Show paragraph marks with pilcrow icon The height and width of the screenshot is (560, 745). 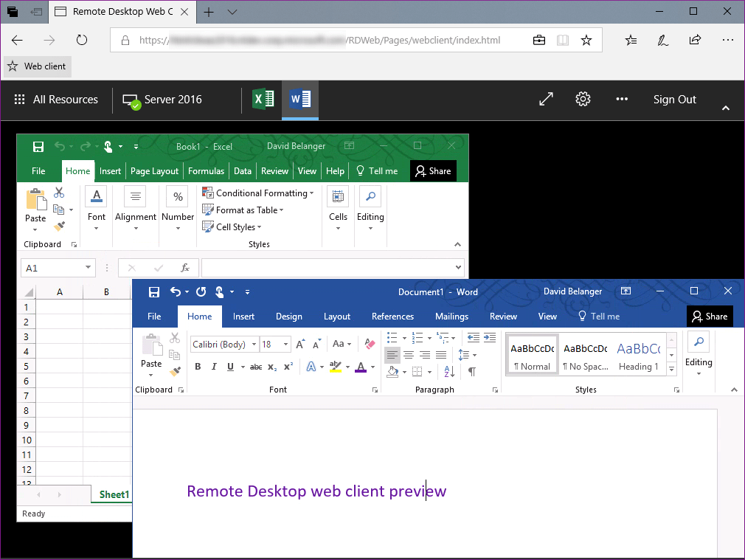tap(471, 372)
